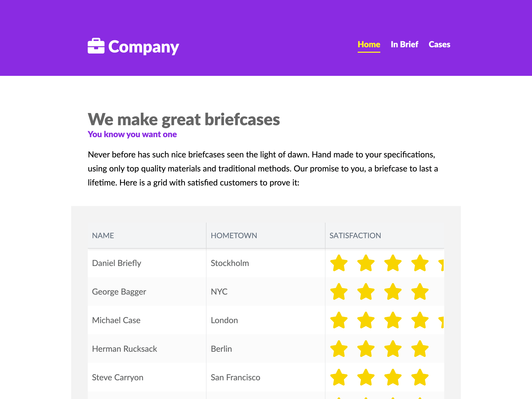The width and height of the screenshot is (532, 399).
Task: Click the briefcase logo icon
Action: (x=96, y=46)
